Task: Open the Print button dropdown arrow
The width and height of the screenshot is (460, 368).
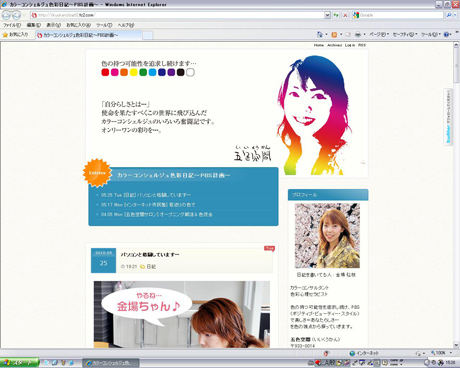Action: [x=364, y=34]
